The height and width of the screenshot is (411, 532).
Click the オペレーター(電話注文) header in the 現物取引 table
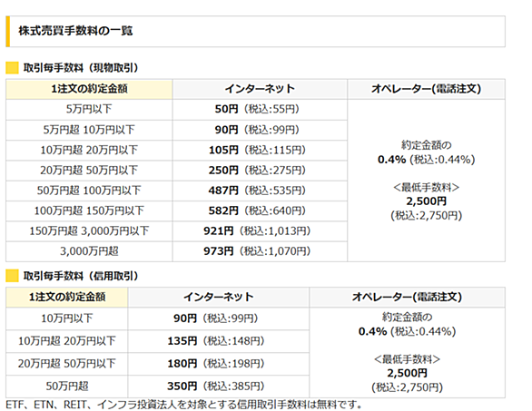pos(426,89)
